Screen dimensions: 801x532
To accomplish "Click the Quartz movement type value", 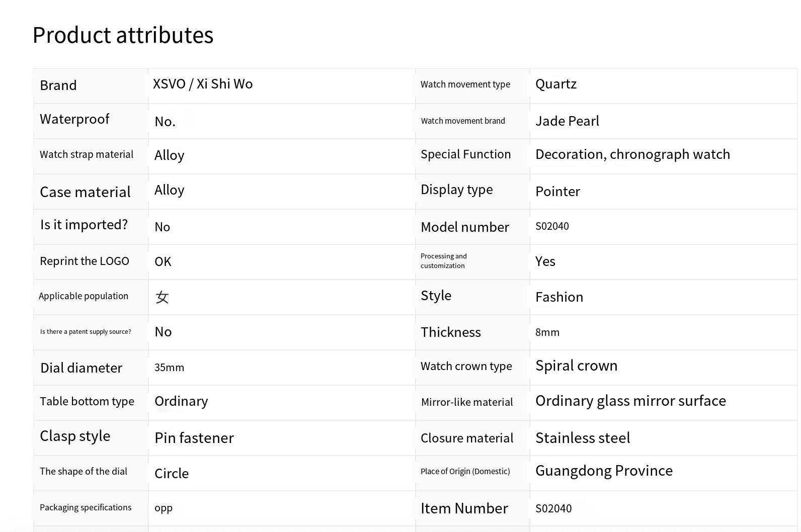I will click(x=555, y=84).
